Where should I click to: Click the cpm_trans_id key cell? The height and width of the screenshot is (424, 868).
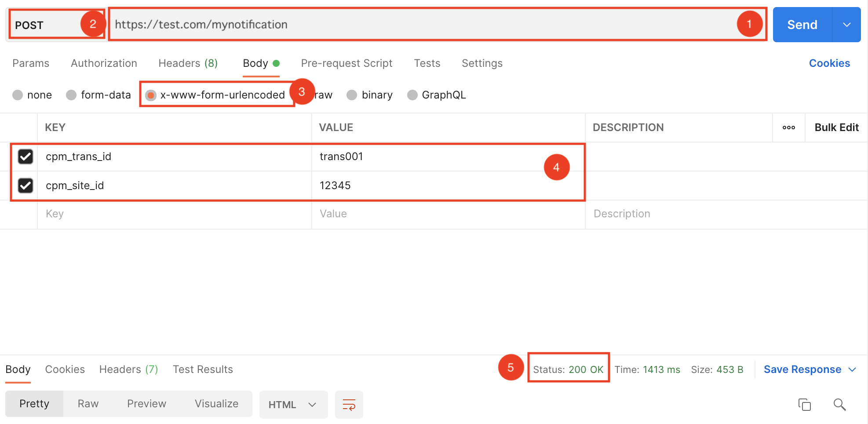point(175,157)
